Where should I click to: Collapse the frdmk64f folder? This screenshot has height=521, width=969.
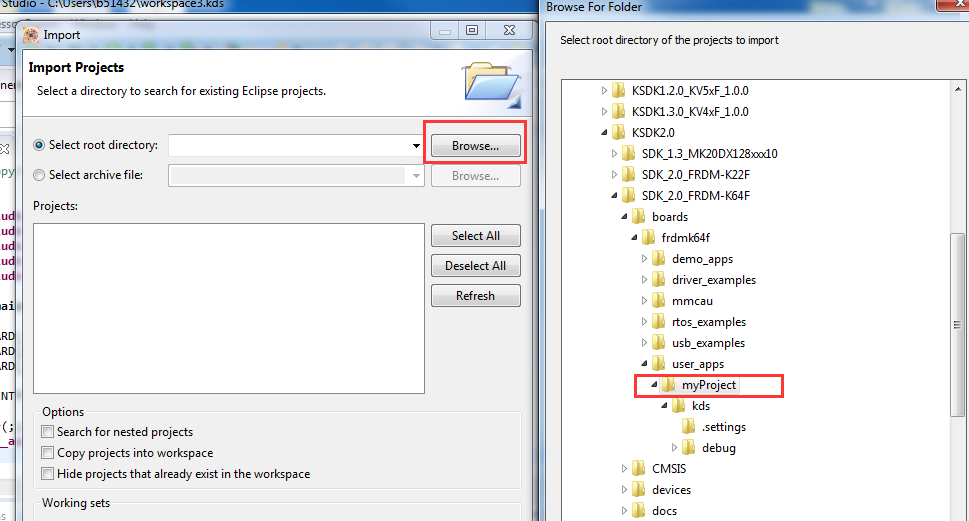click(634, 237)
